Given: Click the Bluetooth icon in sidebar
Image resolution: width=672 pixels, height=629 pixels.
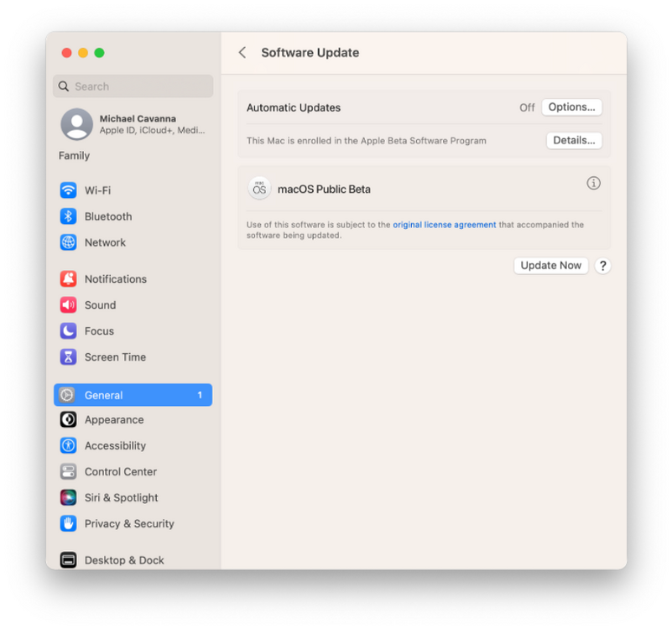Looking at the screenshot, I should coord(68,216).
